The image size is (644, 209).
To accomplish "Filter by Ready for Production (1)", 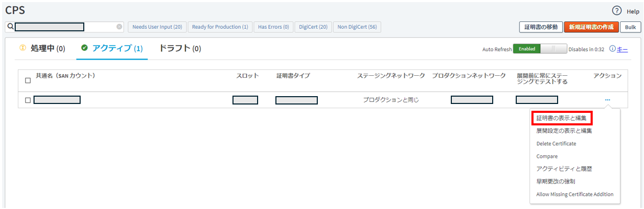I will [x=220, y=27].
